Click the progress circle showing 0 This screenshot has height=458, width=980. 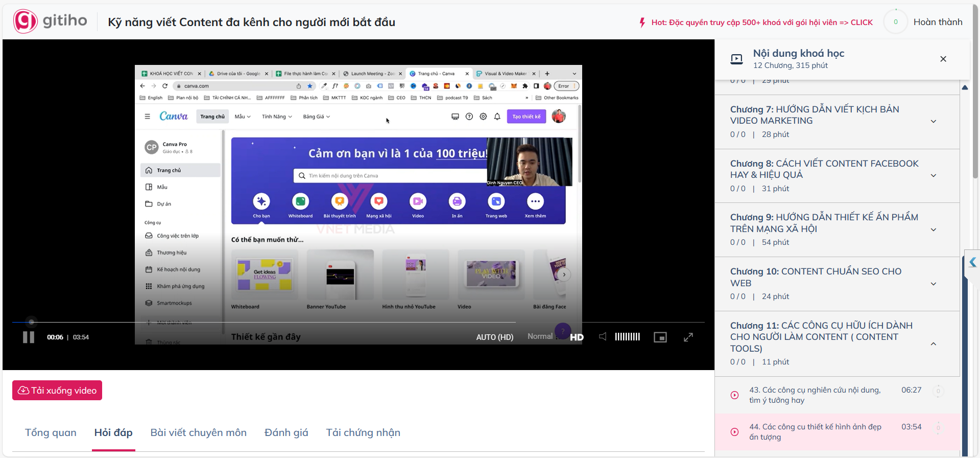pyautogui.click(x=895, y=22)
